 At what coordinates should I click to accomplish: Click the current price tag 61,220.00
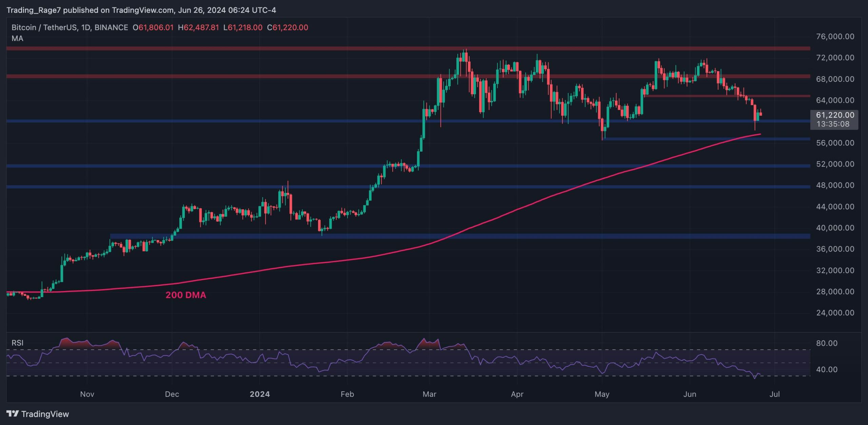[835, 115]
